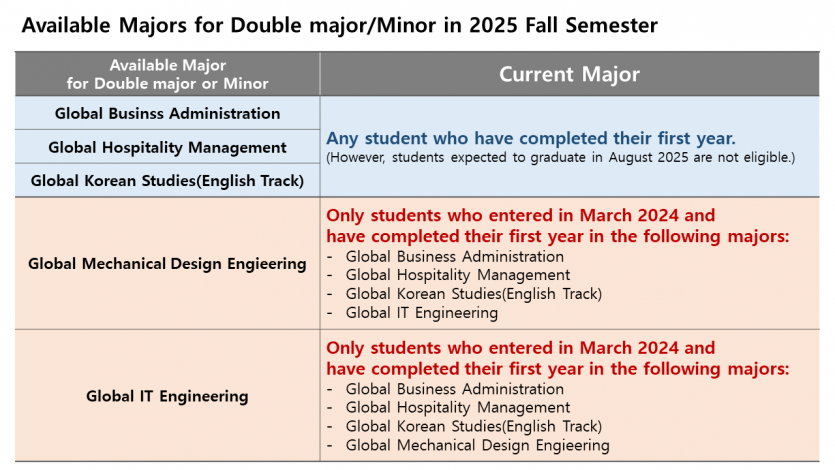This screenshot has height=470, width=835.
Task: Click the page title about Available Majors
Action: tap(339, 26)
